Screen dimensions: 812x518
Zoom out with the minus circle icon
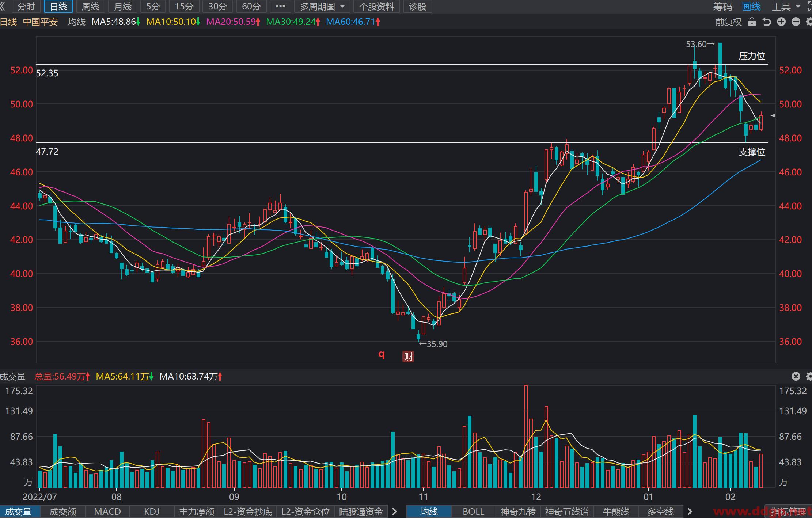[796, 22]
